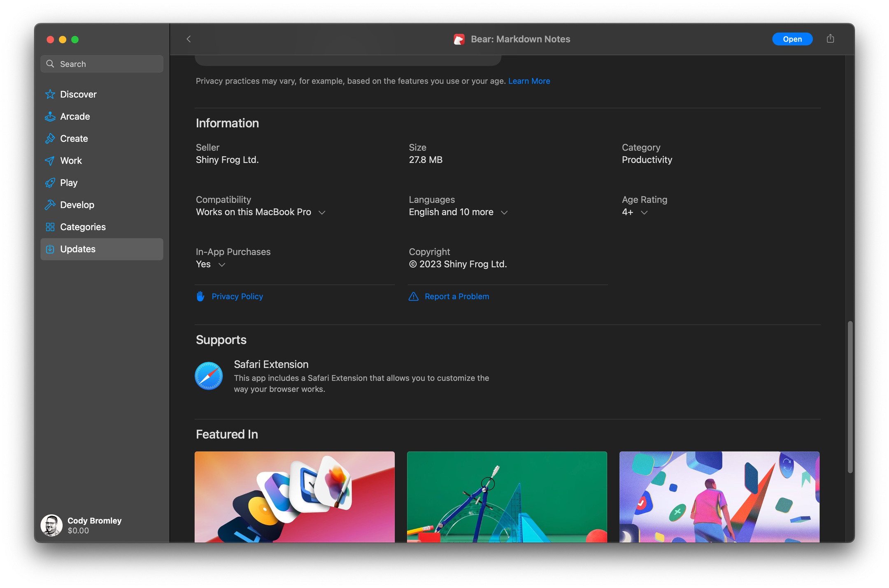The image size is (889, 588).
Task: Go back using the chevron arrow
Action: point(189,39)
